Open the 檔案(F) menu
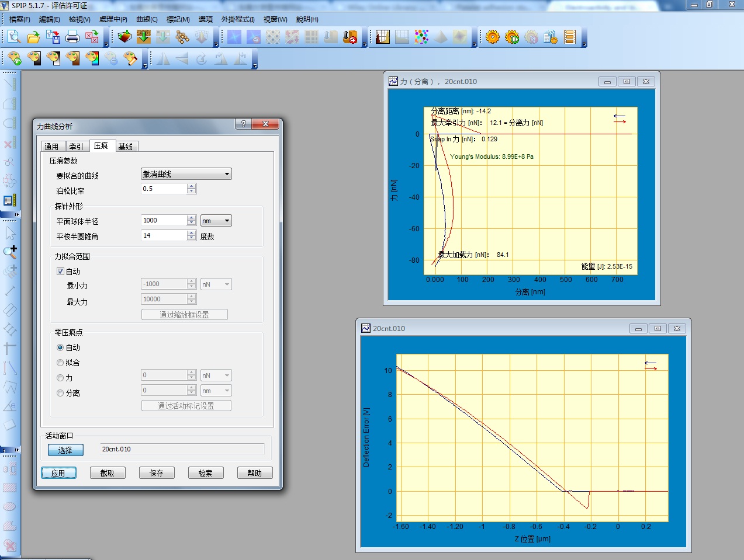The width and height of the screenshot is (744, 560). pos(20,19)
